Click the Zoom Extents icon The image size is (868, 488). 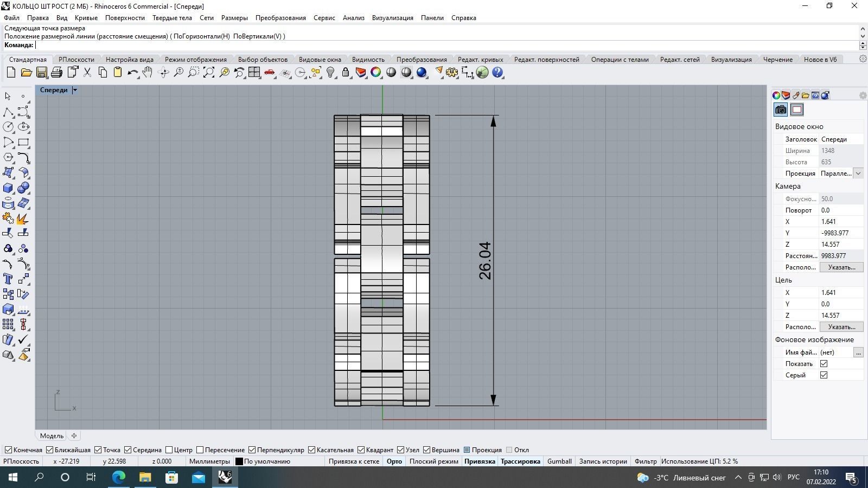point(208,72)
